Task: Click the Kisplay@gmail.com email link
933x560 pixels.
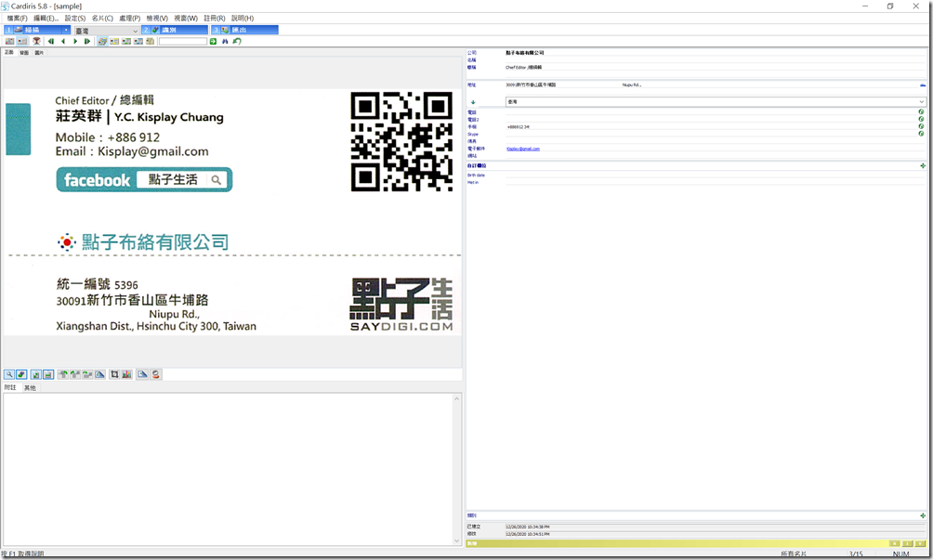Action: (522, 149)
